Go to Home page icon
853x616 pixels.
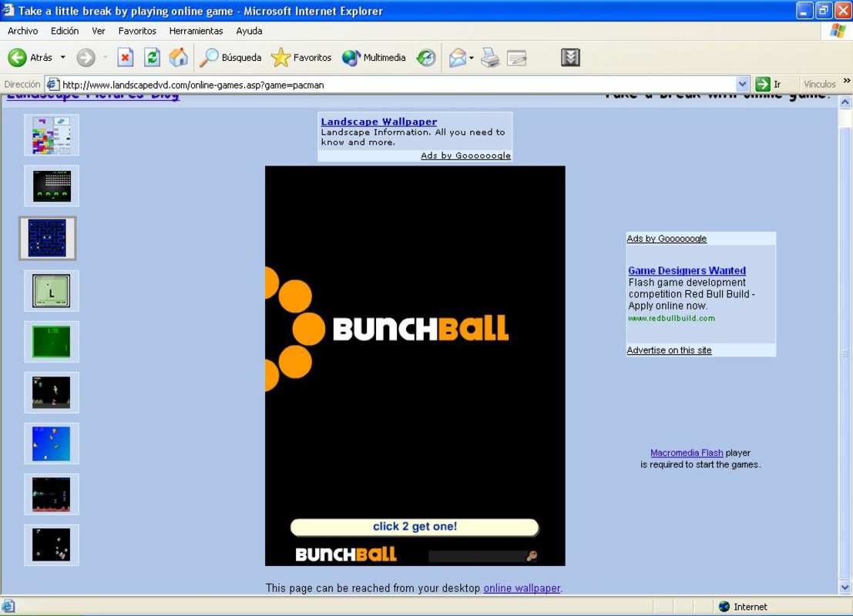click(x=179, y=57)
